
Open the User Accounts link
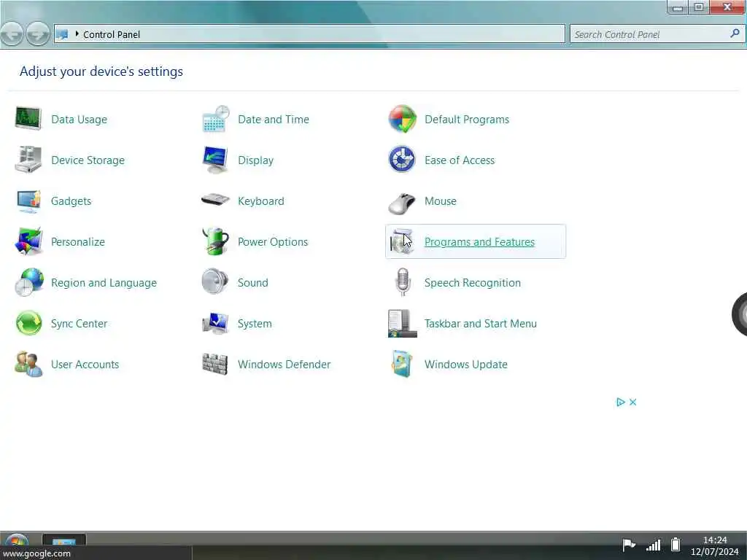pyautogui.click(x=85, y=365)
